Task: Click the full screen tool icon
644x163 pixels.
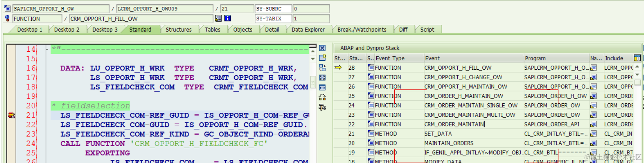Action: [322, 78]
